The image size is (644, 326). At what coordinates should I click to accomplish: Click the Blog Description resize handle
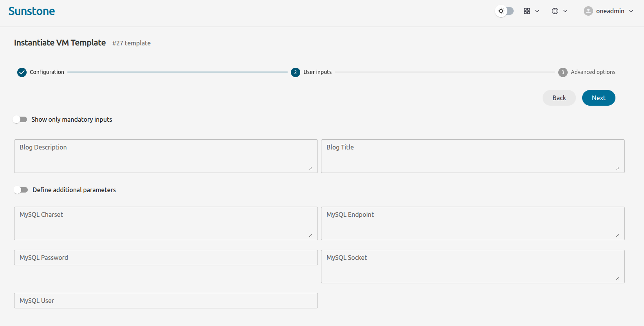click(310, 168)
